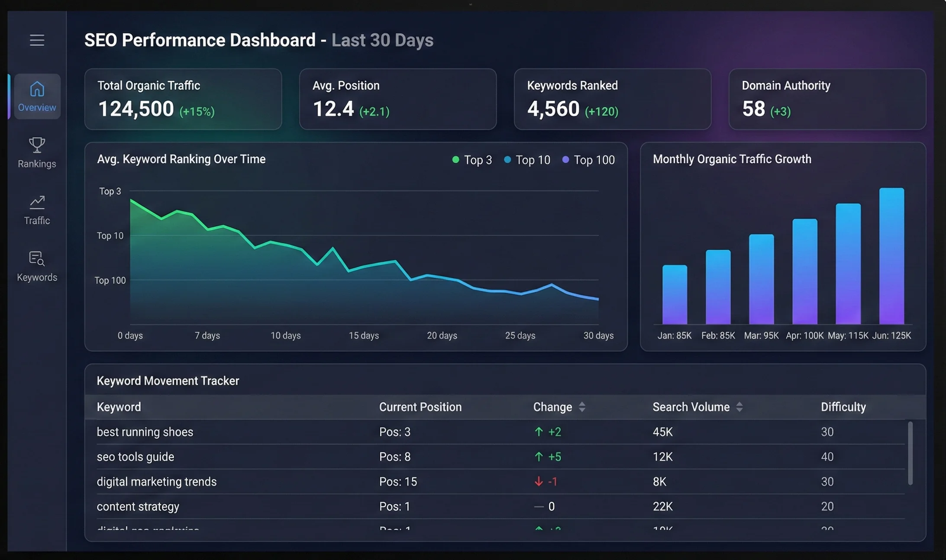Open details for the Total Organic Traffic card

pyautogui.click(x=183, y=99)
